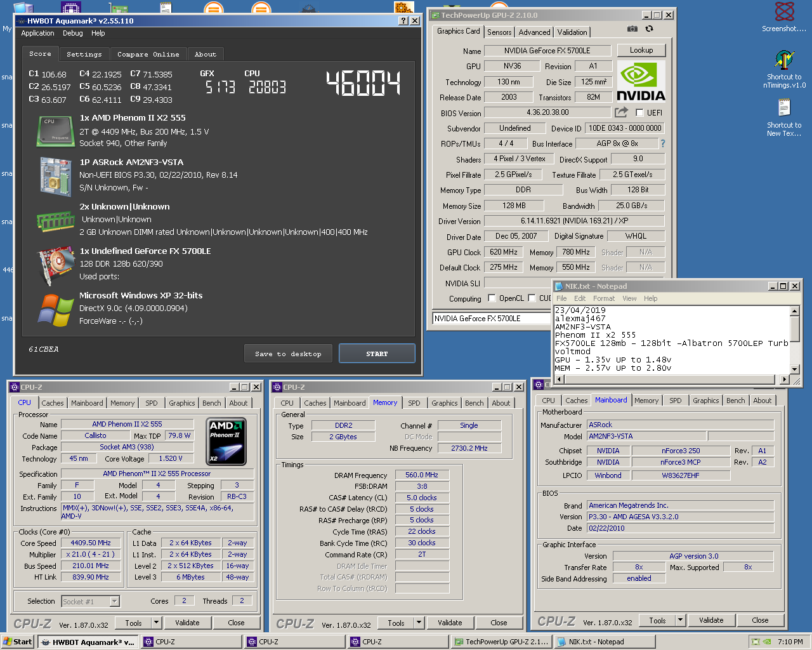The image size is (812, 650).
Task: Click the Driver Version field in GPU-Z
Action: point(574,221)
